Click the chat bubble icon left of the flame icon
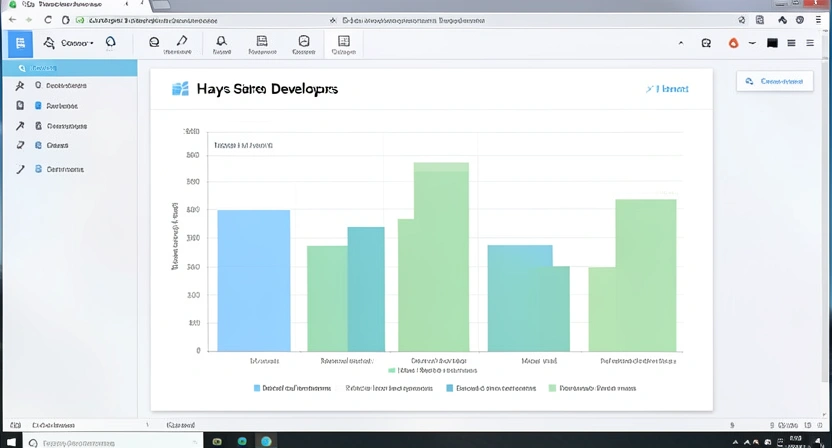This screenshot has height=448, width=832. point(706,43)
